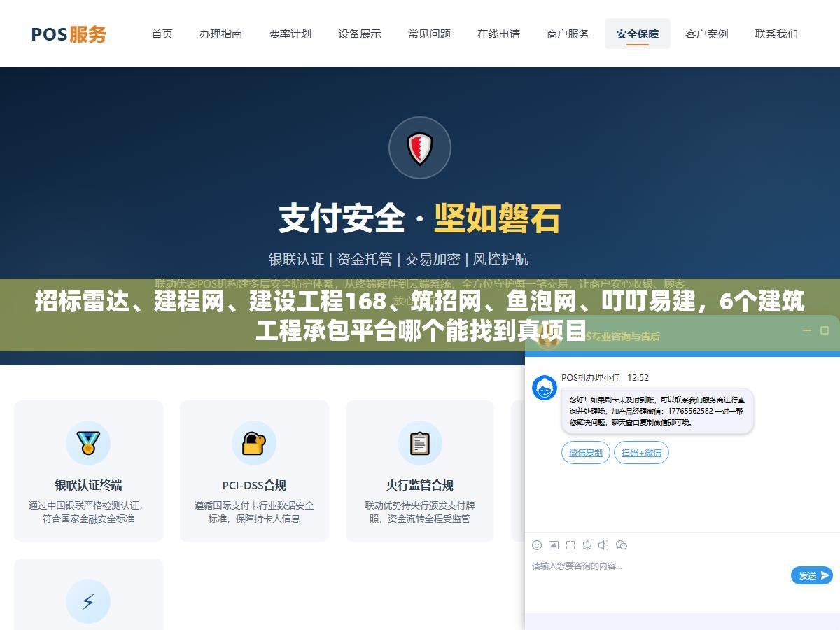Select the active 安全保障 tab
The image size is (840, 630).
[637, 34]
